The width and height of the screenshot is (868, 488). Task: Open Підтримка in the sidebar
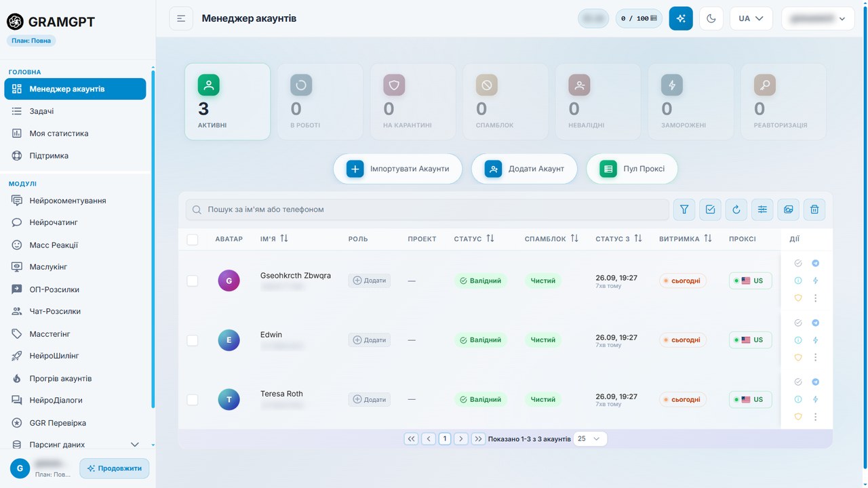[75, 156]
